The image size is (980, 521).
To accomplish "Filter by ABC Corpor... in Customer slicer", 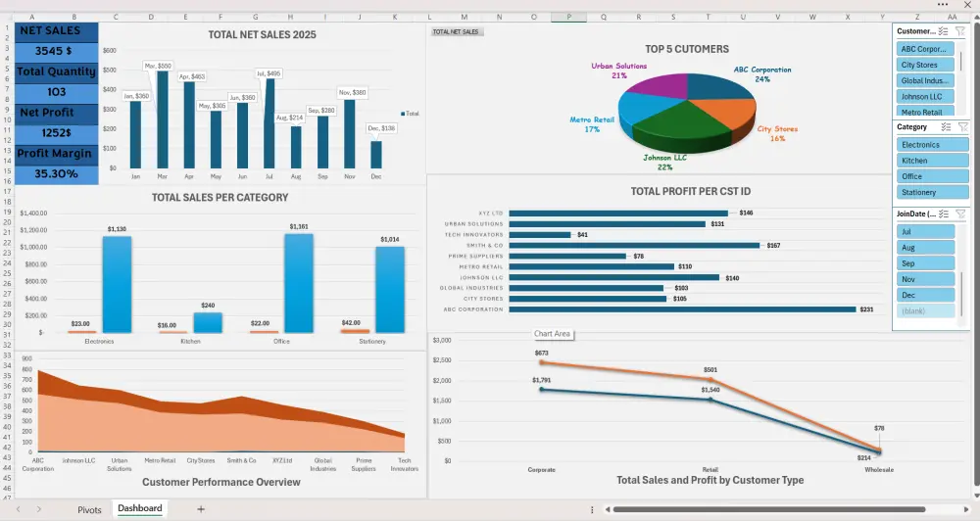I will [924, 49].
